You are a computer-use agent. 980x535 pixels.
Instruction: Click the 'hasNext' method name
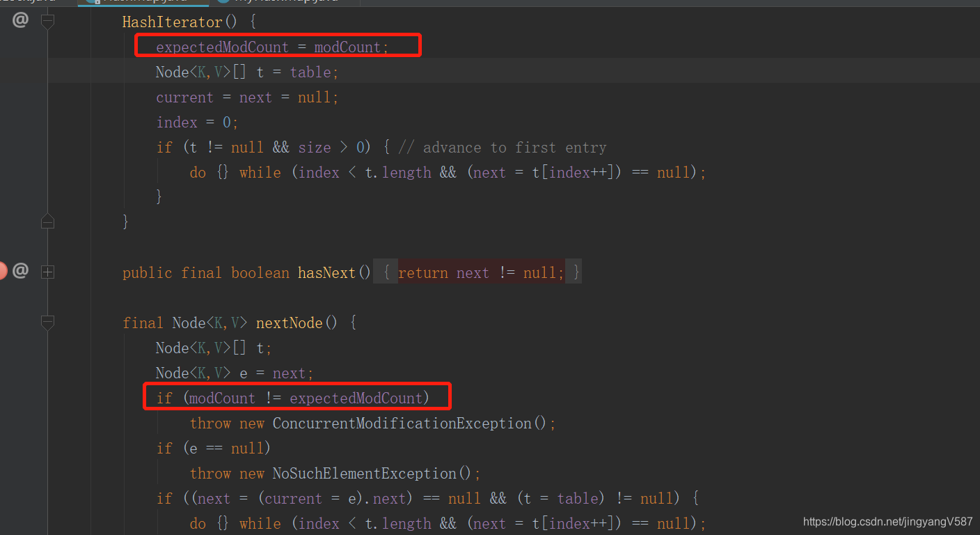pyautogui.click(x=327, y=273)
